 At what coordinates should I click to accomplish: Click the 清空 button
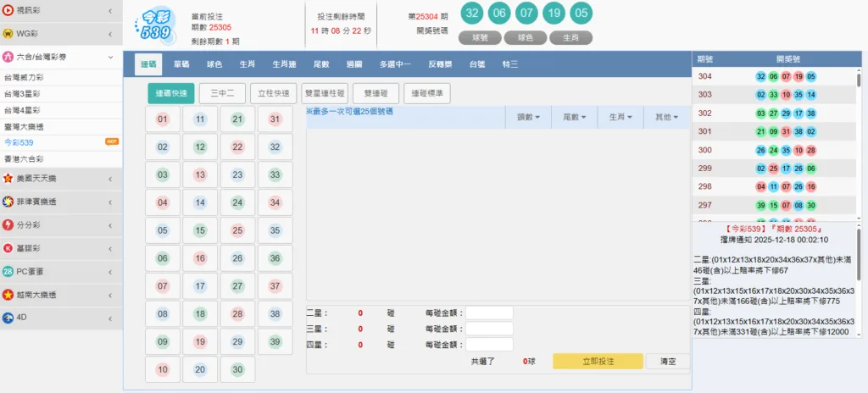[x=668, y=362]
